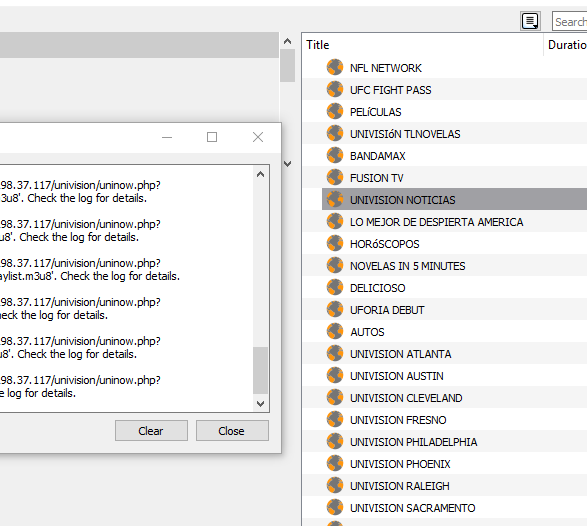Click the globe icon beside UNIVISION RALEIGH
The width and height of the screenshot is (587, 526).
pyautogui.click(x=335, y=485)
